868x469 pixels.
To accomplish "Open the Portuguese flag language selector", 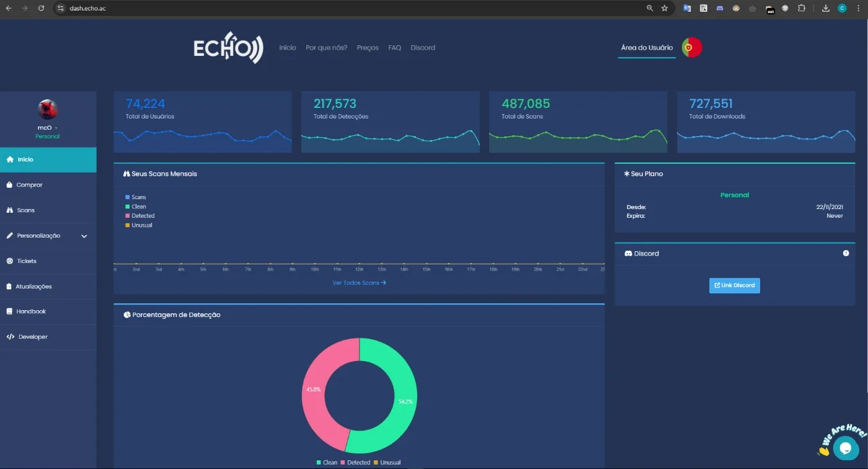I will (692, 48).
